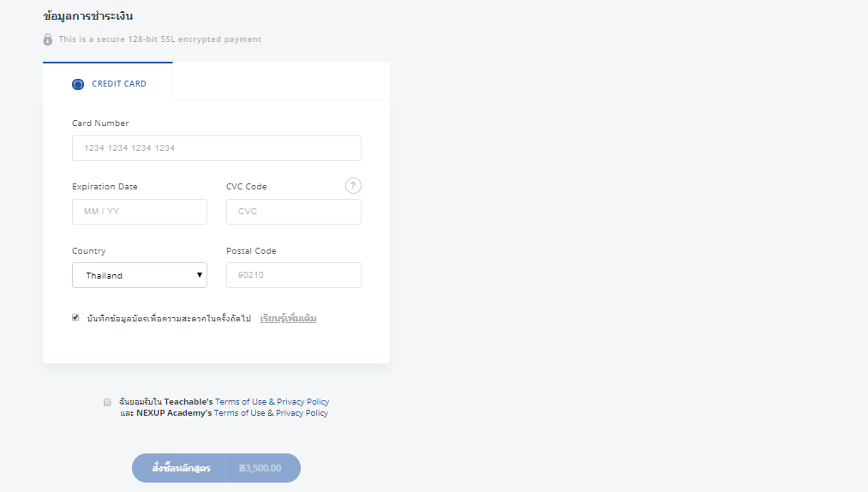
Task: Click the CVC help question mark icon
Action: pos(353,186)
